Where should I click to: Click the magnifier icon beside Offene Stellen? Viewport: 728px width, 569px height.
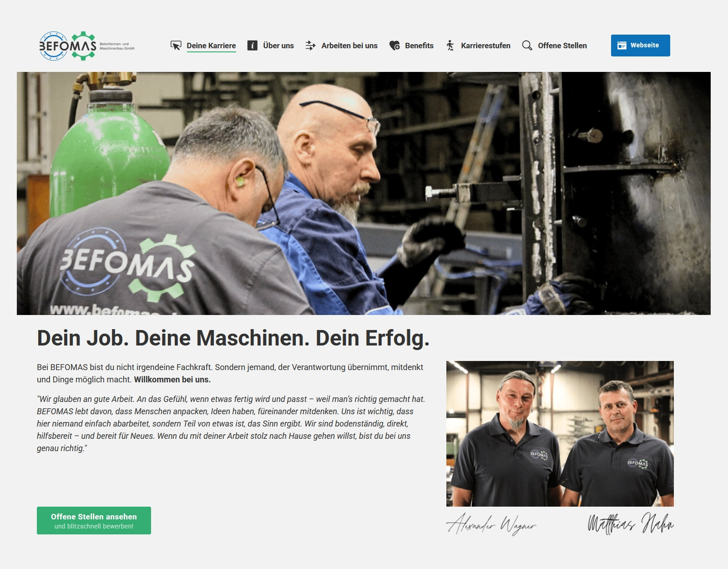(x=527, y=46)
